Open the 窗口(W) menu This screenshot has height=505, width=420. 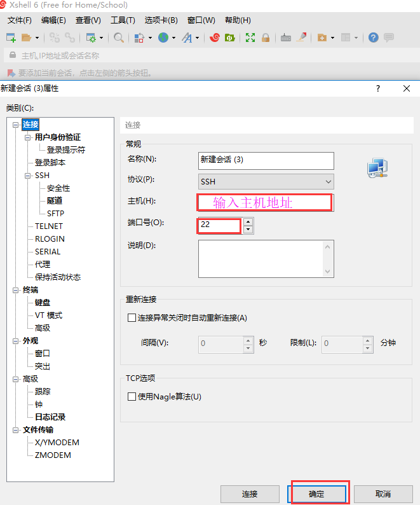[201, 20]
